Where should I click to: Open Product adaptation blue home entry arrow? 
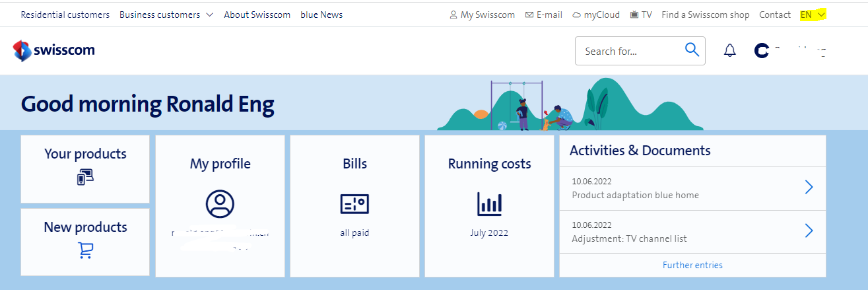click(x=809, y=188)
